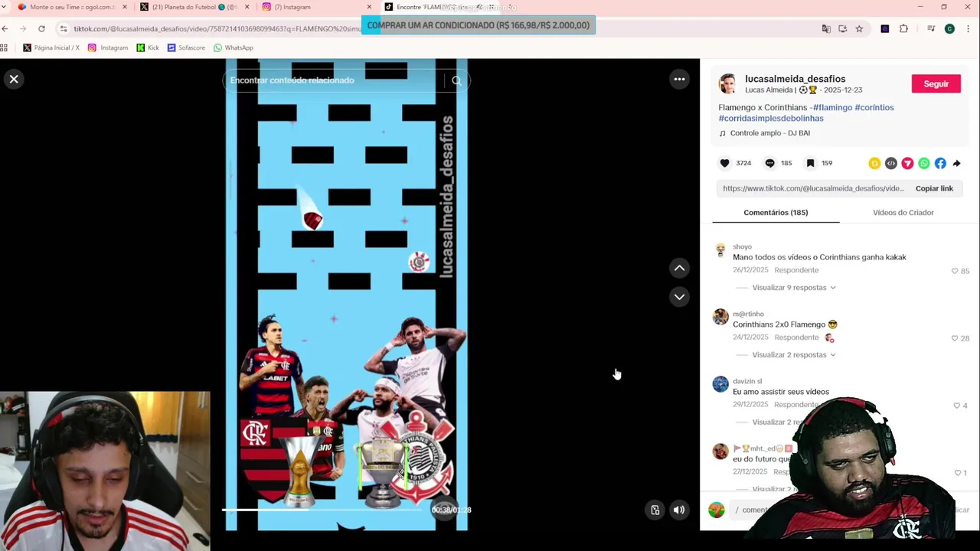The height and width of the screenshot is (551, 980).
Task: Click the yellow repost icon
Action: (874, 163)
